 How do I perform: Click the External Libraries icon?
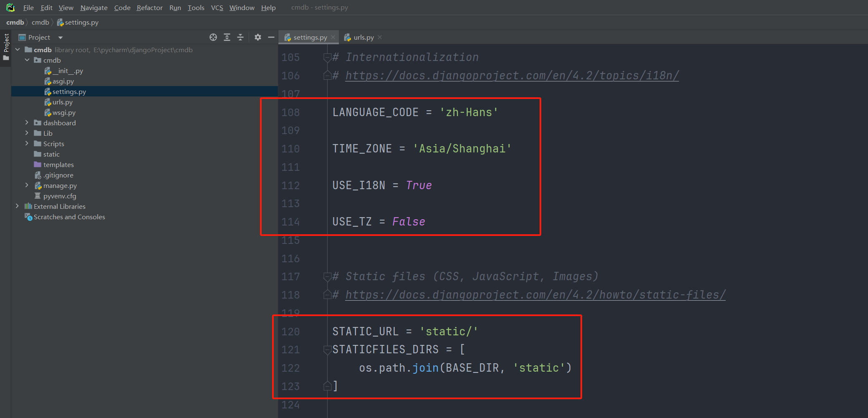[x=28, y=206]
